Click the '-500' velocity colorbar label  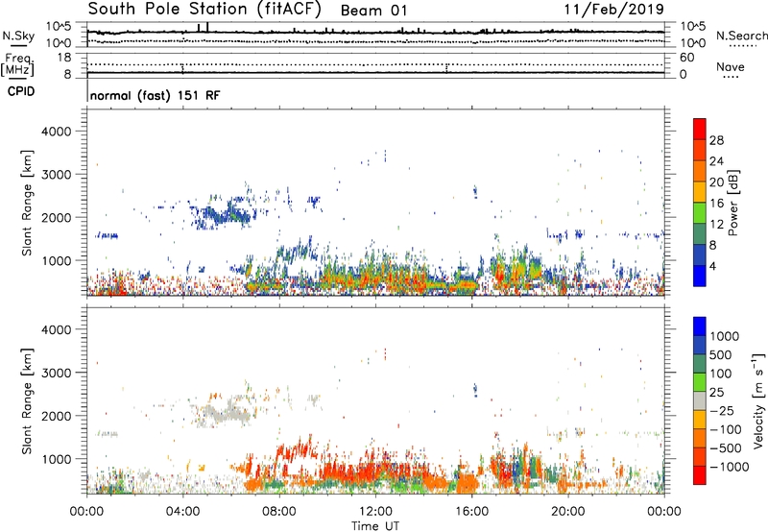(x=726, y=448)
